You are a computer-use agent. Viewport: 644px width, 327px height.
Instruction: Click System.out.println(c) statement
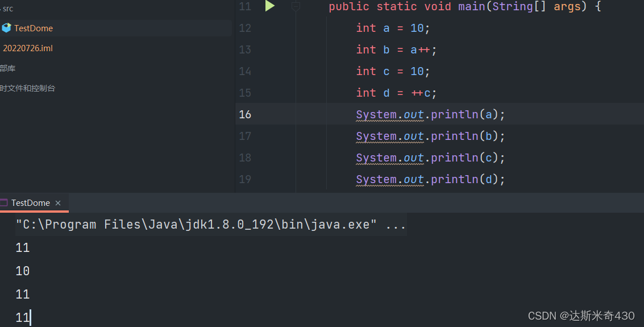[430, 158]
